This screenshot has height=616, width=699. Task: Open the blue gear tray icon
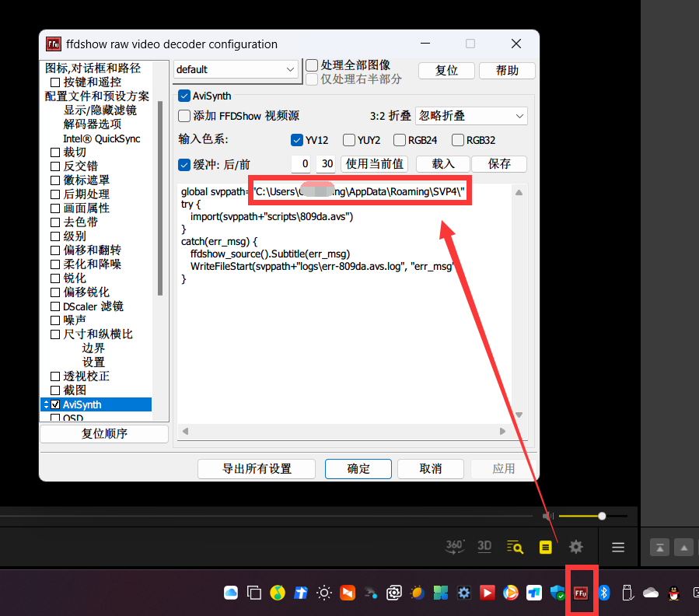point(464,593)
